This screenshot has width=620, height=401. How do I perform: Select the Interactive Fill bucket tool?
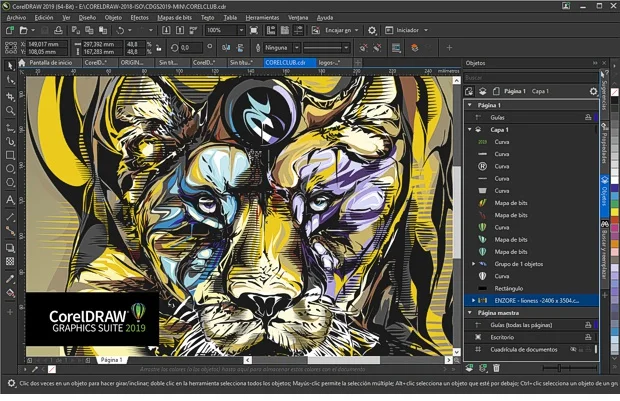(10, 293)
